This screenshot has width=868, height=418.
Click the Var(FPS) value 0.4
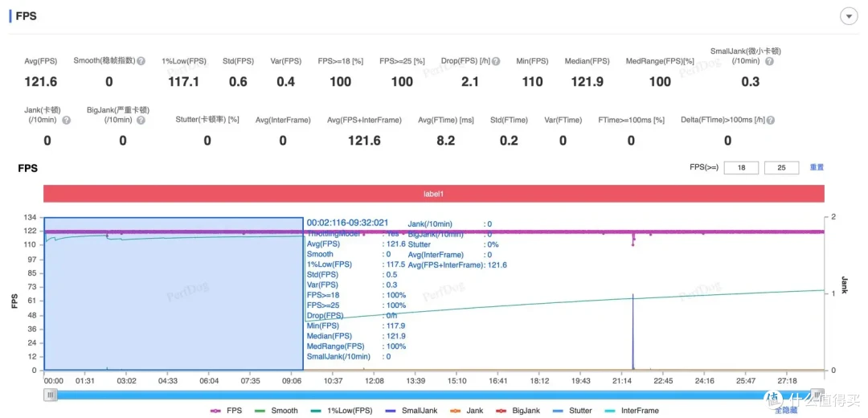(285, 82)
